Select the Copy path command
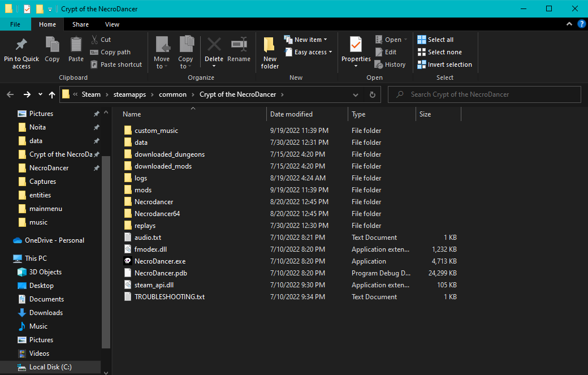The image size is (588, 375). (x=111, y=52)
